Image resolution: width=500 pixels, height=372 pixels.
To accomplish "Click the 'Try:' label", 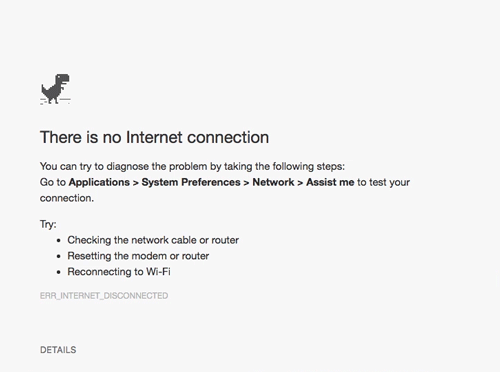I will tap(48, 224).
